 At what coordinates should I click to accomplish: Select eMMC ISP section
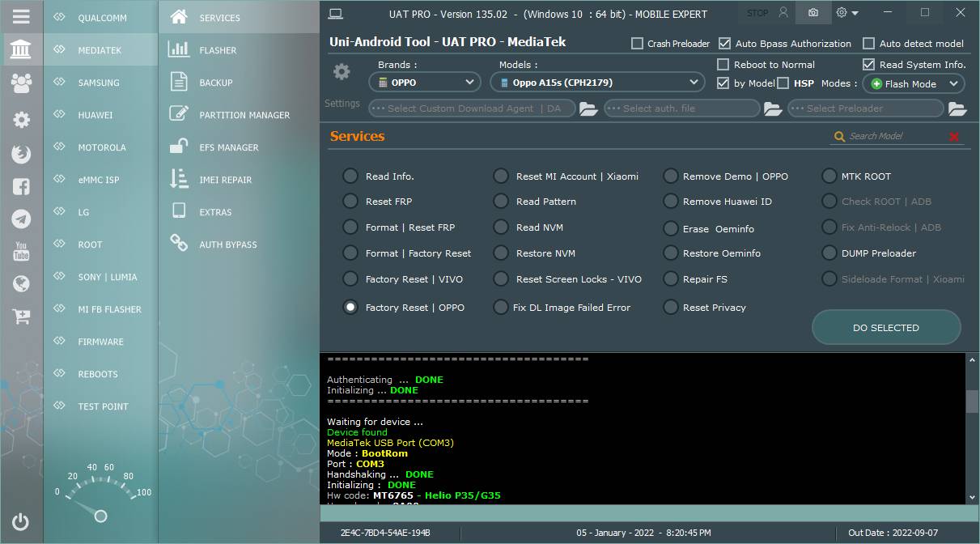tap(100, 180)
